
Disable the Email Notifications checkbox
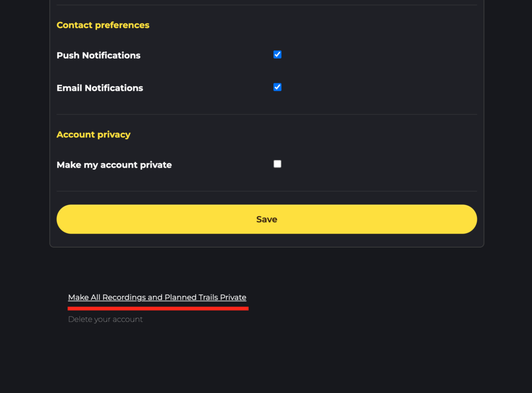tap(277, 87)
